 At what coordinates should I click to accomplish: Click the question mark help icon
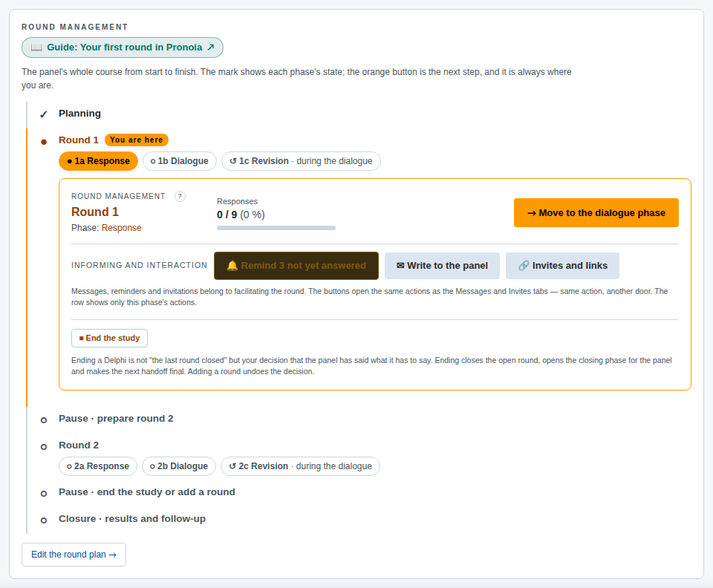(x=180, y=196)
